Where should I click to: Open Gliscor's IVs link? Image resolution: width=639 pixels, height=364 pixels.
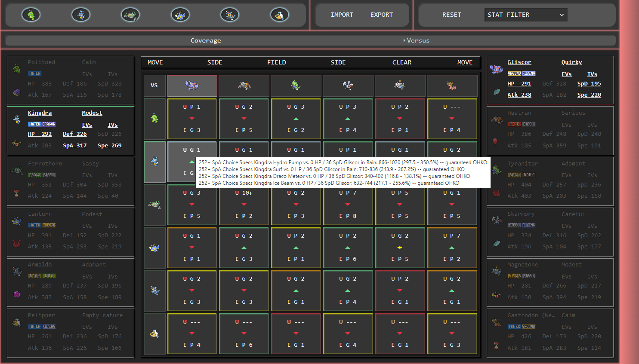coord(593,74)
